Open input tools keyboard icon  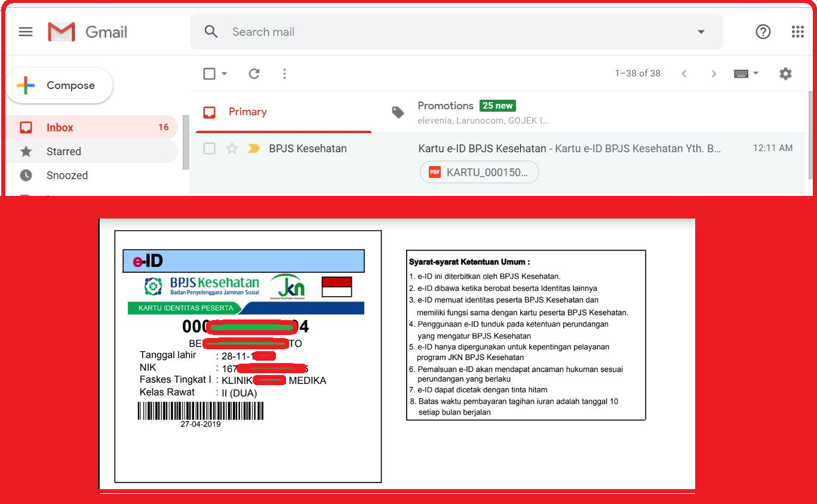741,73
